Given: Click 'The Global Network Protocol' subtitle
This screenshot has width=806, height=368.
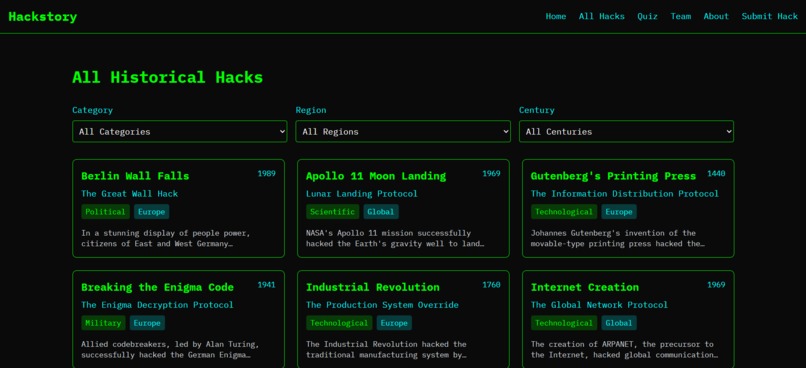Looking at the screenshot, I should click(x=599, y=305).
